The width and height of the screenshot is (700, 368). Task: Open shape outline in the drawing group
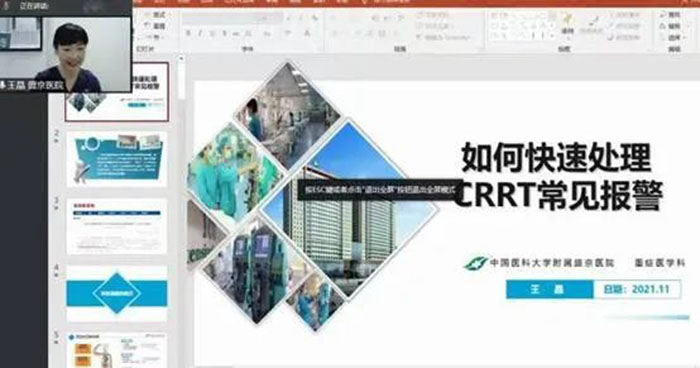coord(625,26)
